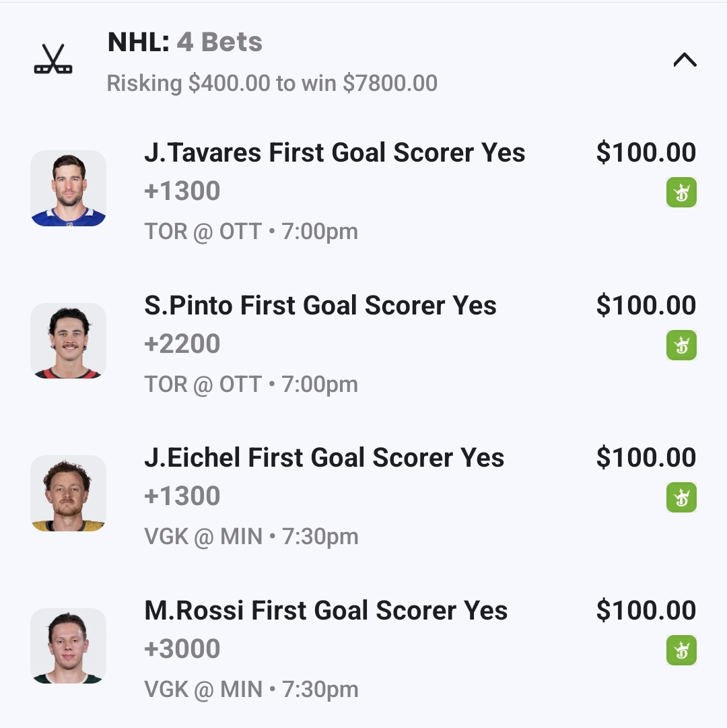Select S.Pinto First Goal Scorer bet title
This screenshot has width=727, height=728.
pos(320,306)
